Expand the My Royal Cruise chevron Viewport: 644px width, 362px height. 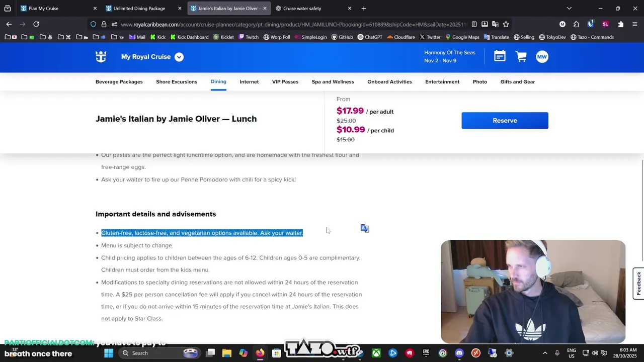pyautogui.click(x=179, y=57)
